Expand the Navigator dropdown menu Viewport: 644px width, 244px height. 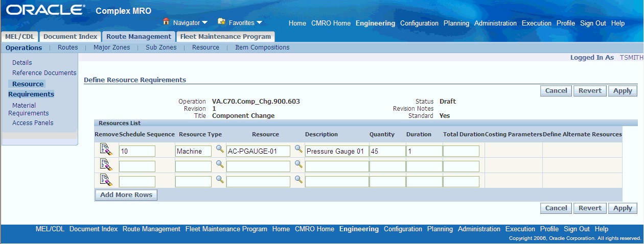point(204,23)
